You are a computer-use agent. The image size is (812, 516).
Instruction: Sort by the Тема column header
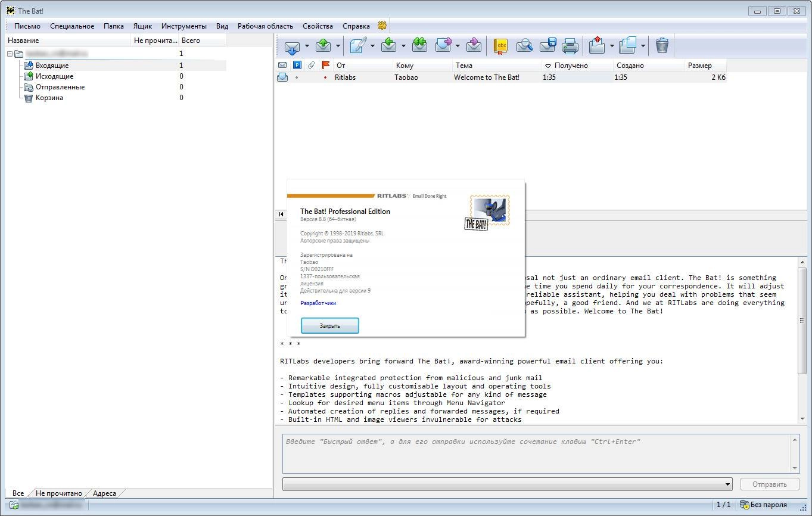[497, 65]
